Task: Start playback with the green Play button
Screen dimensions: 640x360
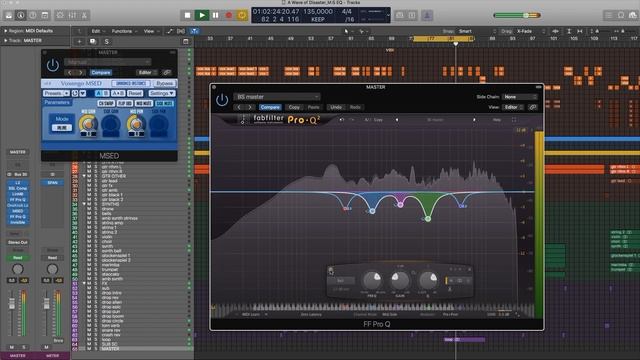Action: [202, 16]
